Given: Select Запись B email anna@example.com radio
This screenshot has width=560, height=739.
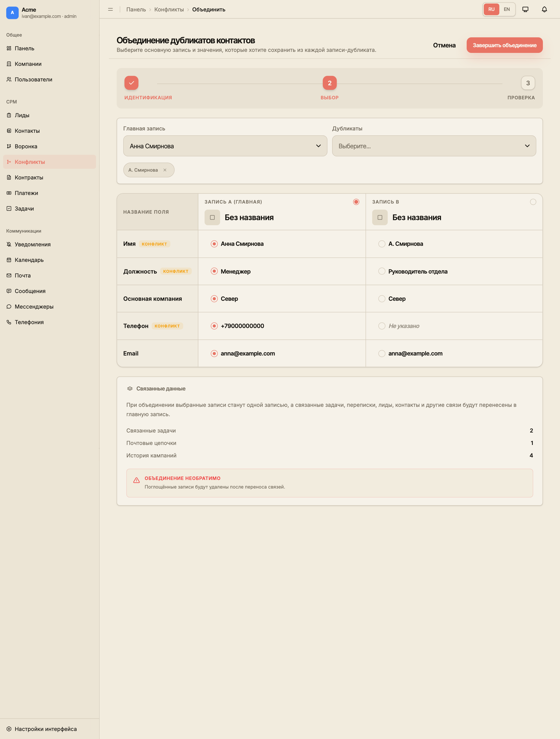Looking at the screenshot, I should [x=382, y=353].
